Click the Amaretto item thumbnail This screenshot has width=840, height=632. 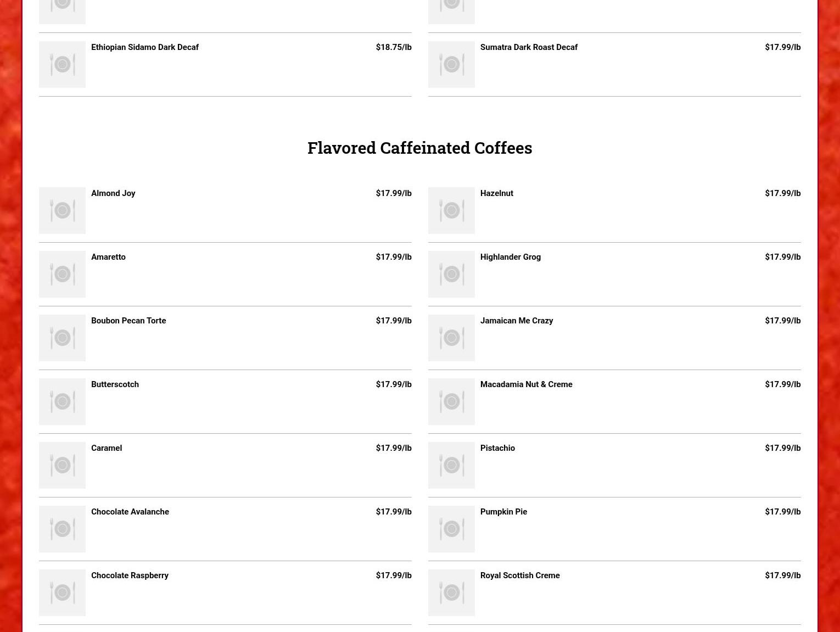(62, 274)
